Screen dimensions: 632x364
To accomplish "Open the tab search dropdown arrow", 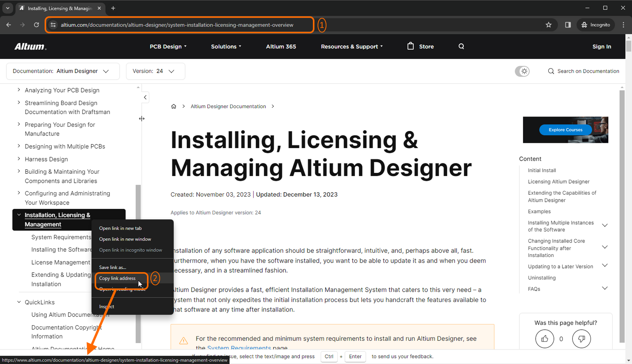I will point(8,8).
